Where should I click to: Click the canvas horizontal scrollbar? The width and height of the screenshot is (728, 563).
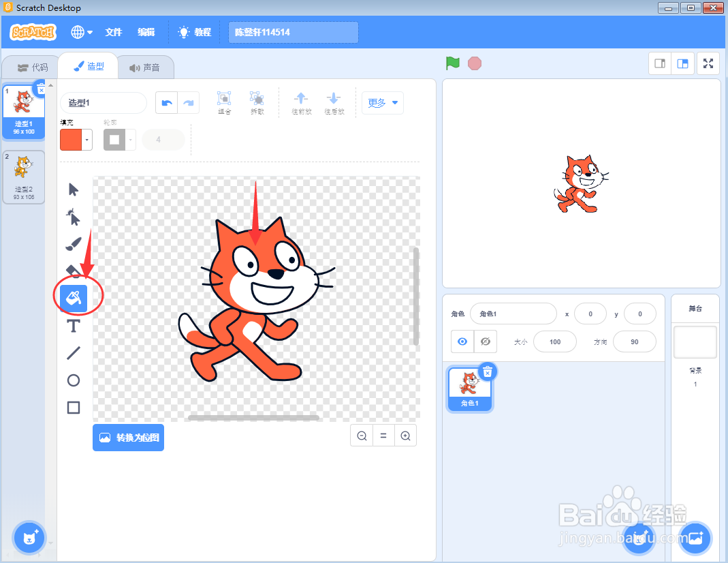point(253,418)
